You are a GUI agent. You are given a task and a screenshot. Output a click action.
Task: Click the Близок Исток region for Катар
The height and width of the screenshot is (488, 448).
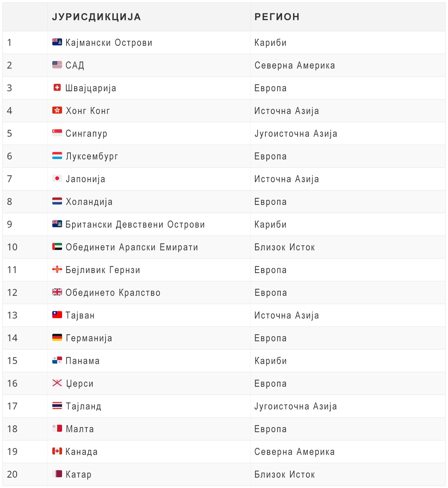(x=285, y=474)
